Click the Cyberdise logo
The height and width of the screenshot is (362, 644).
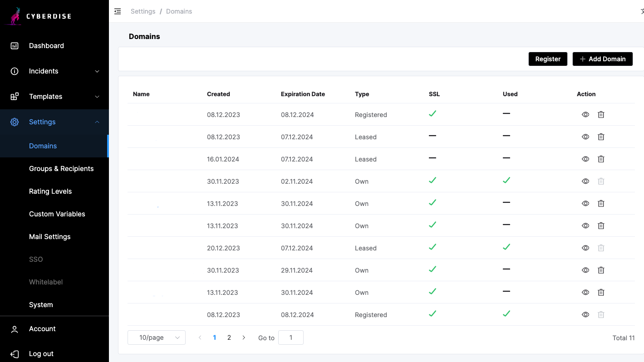pyautogui.click(x=39, y=16)
